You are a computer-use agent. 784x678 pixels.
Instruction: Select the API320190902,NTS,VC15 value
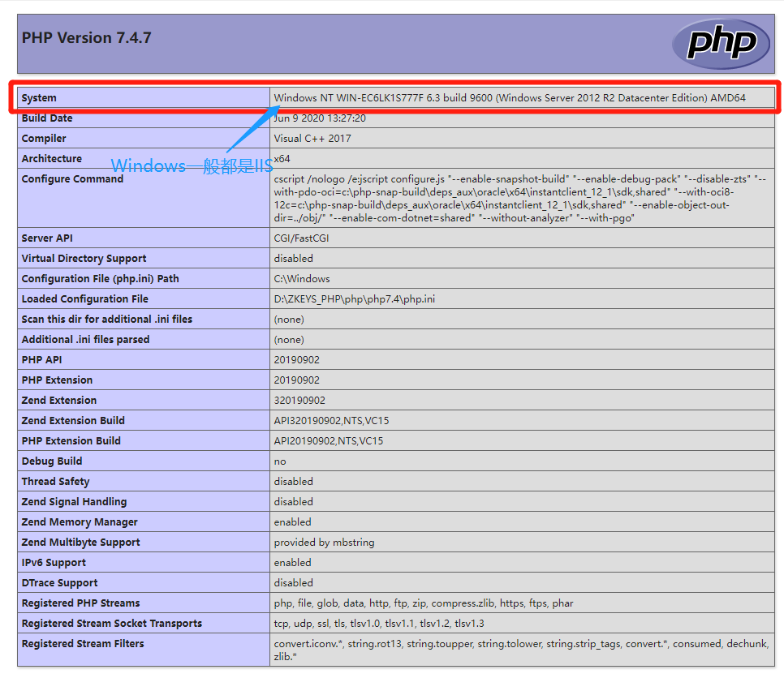[x=331, y=421]
